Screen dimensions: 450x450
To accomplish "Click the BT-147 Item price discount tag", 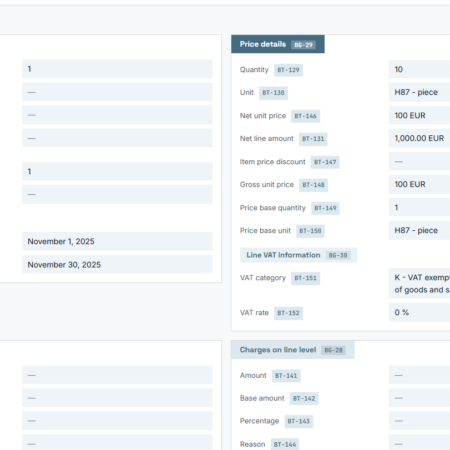I will click(x=325, y=162).
